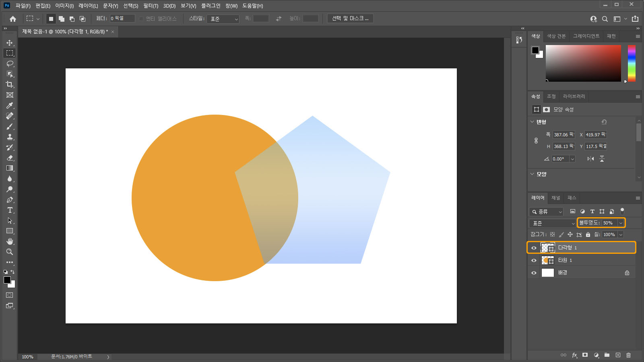Open the 이미지(I) menu
Image resolution: width=644 pixels, height=362 pixels.
64,6
